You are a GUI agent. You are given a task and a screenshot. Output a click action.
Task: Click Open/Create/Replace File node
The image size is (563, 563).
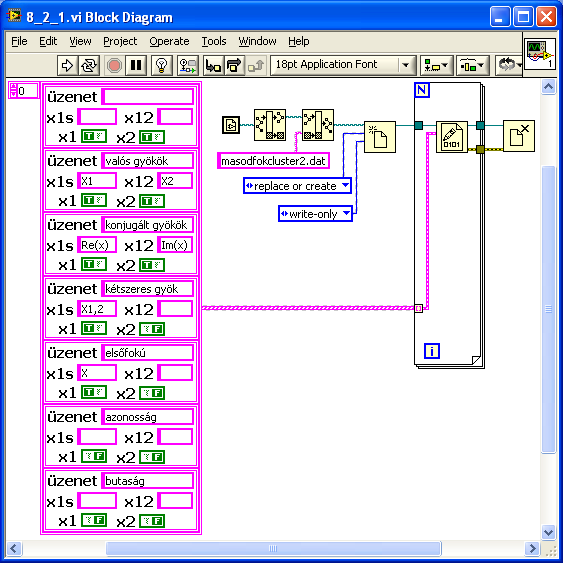coord(380,137)
